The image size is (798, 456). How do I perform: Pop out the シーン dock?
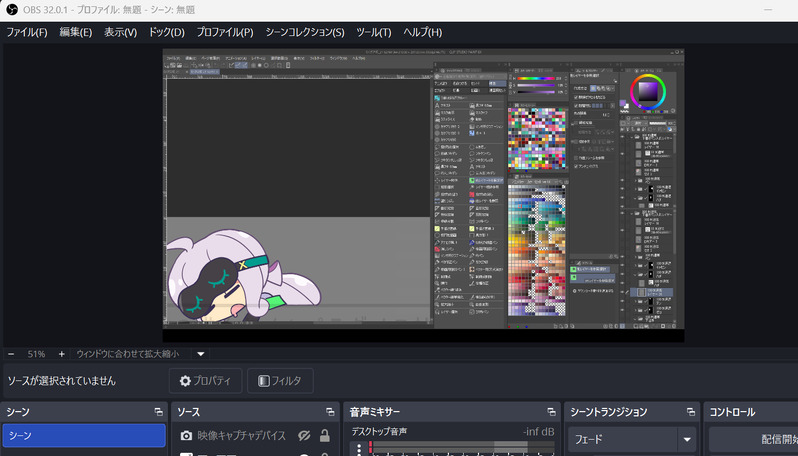point(158,412)
